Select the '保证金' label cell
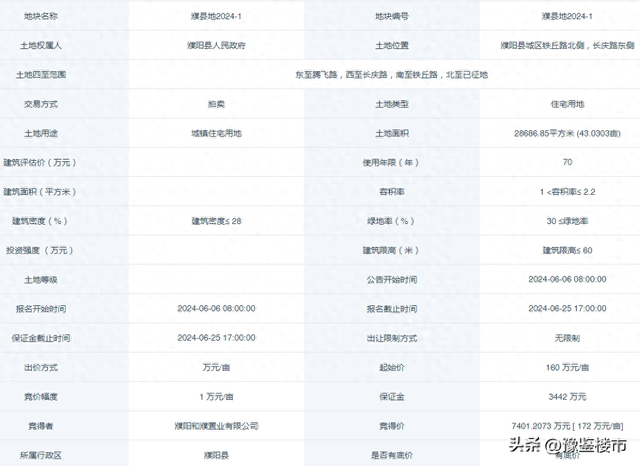640x466 pixels. pyautogui.click(x=392, y=397)
